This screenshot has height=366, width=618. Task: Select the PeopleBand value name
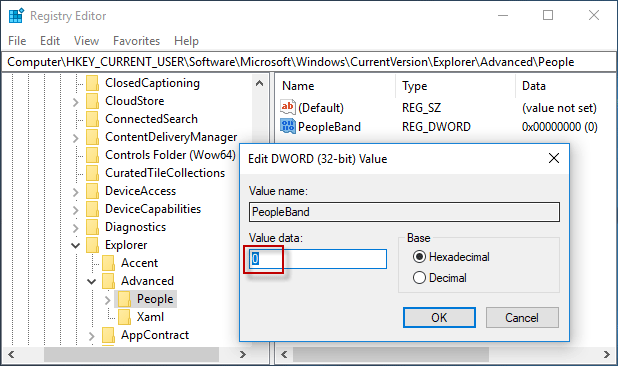click(329, 127)
